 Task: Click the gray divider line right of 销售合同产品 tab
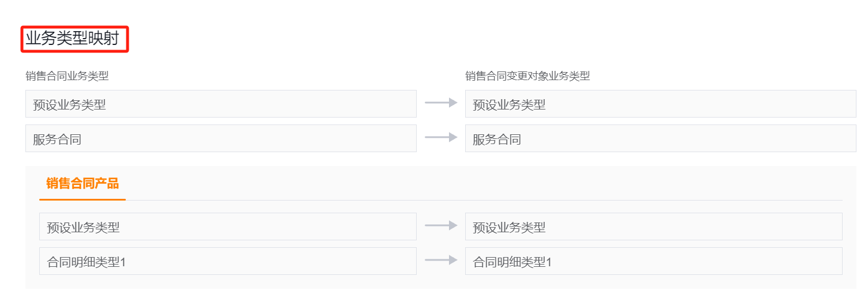pos(484,200)
